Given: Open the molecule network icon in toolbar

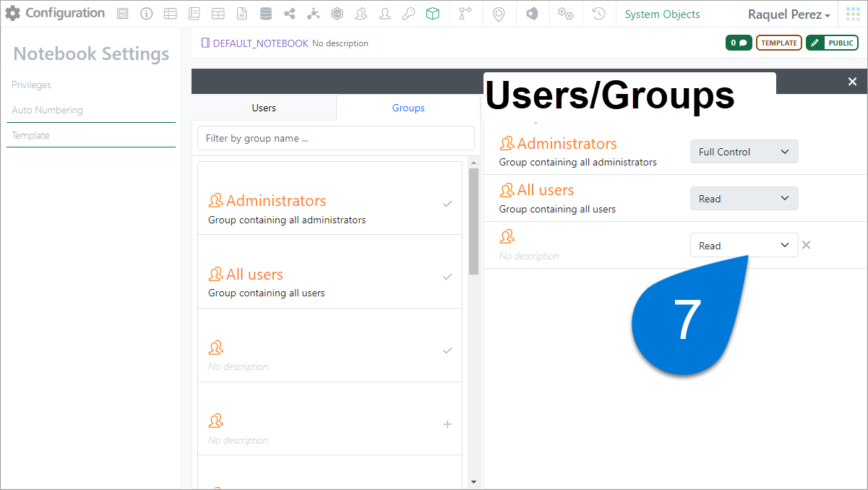Looking at the screenshot, I should 313,14.
